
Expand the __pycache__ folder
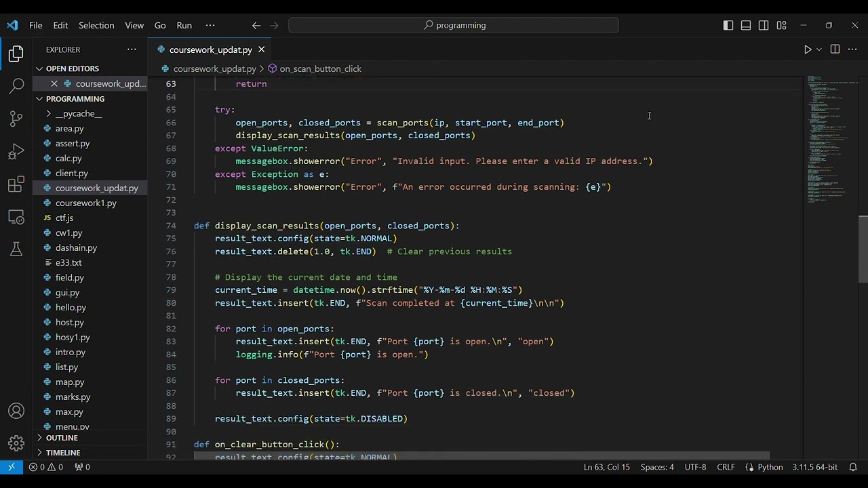coord(90,113)
